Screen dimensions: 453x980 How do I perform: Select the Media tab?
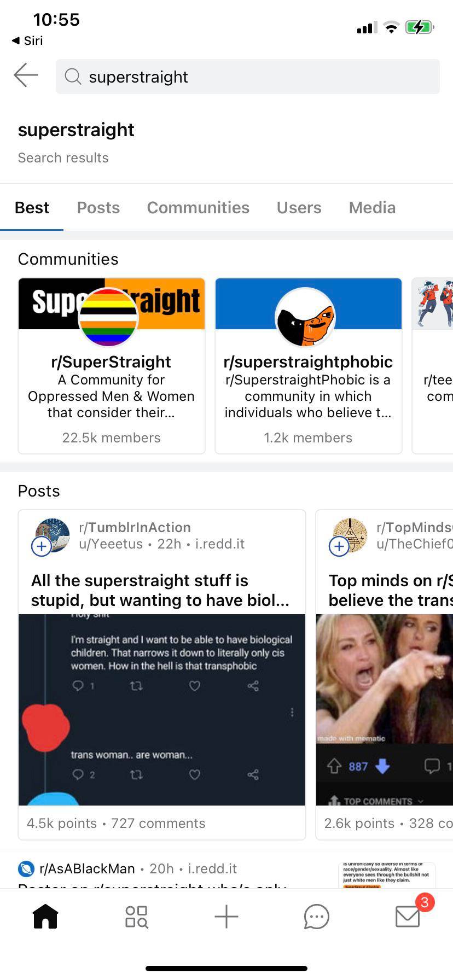[373, 208]
